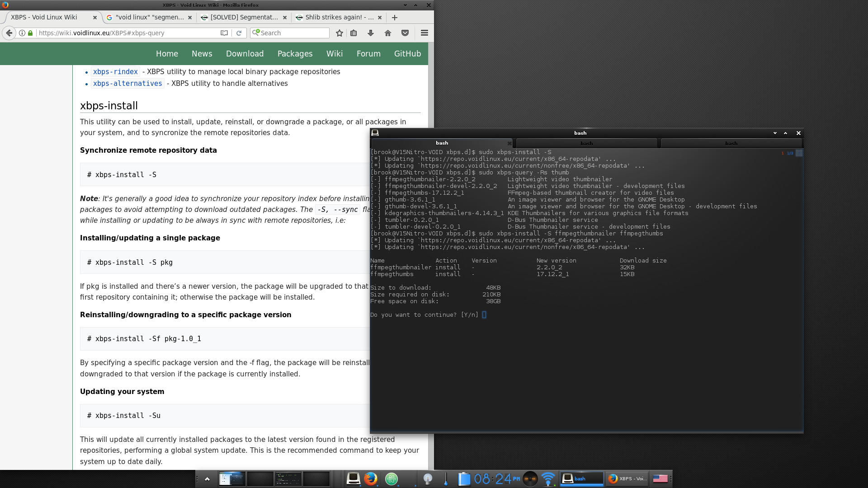
Task: Close the Shlib strikes again tab
Action: 380,18
